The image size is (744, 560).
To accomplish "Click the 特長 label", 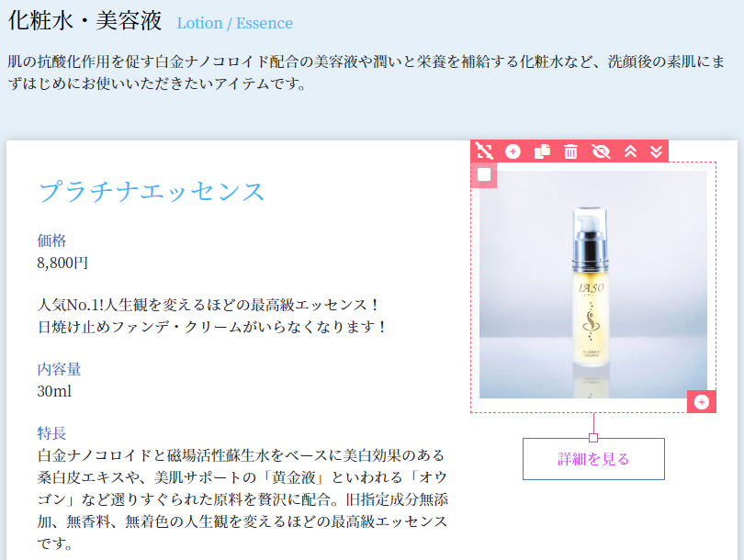I will point(51,433).
